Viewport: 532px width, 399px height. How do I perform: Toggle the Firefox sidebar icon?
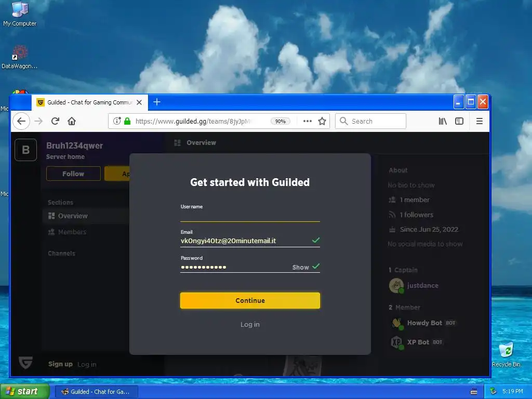click(x=459, y=121)
